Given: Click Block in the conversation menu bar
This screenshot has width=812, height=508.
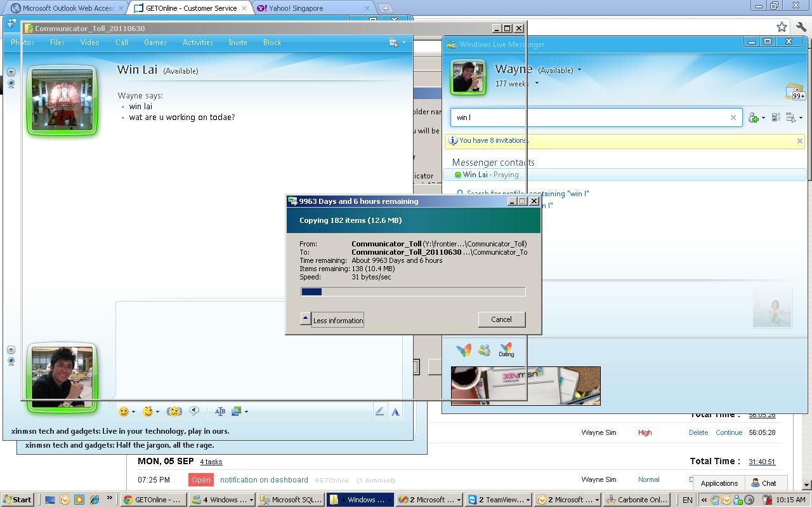Looking at the screenshot, I should (272, 43).
